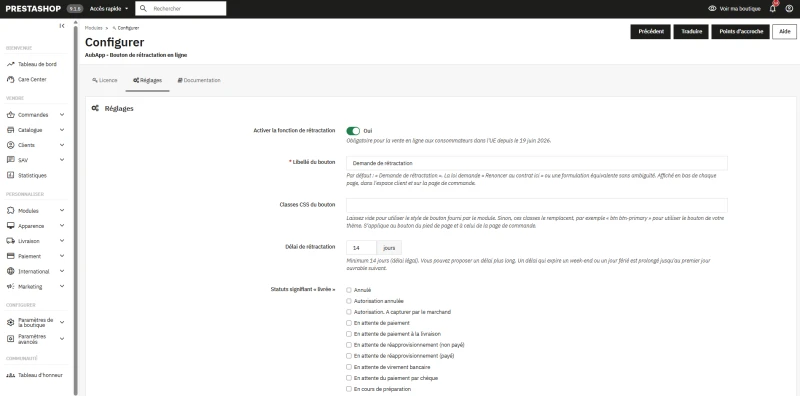
Task: Click the search magnifier icon
Action: point(143,9)
